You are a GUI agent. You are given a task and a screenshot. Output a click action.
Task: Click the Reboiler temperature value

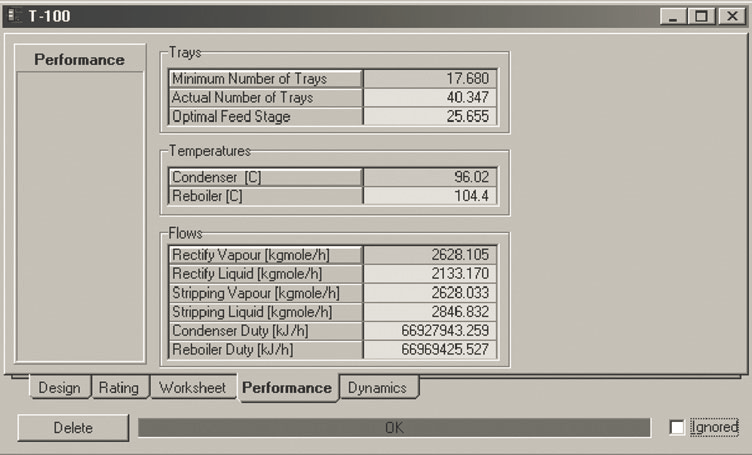tap(430, 196)
